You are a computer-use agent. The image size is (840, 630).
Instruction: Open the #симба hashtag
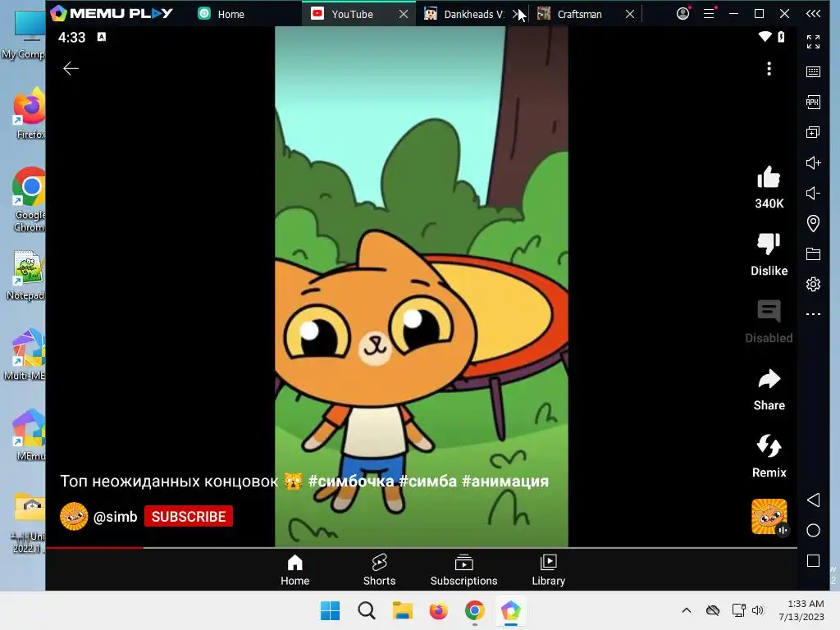pos(428,481)
